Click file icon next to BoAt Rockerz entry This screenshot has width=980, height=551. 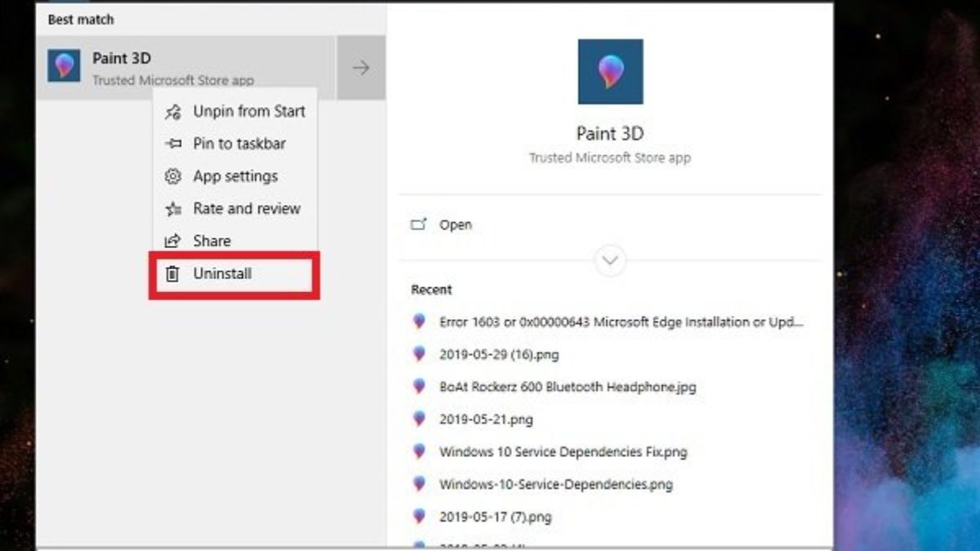[419, 387]
